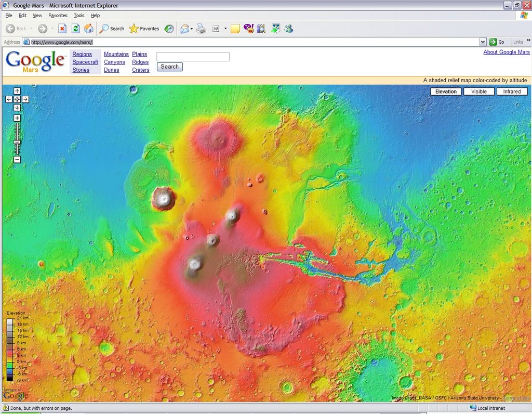Click the Local intranet zone icon
The height and width of the screenshot is (414, 532).
tap(473, 408)
